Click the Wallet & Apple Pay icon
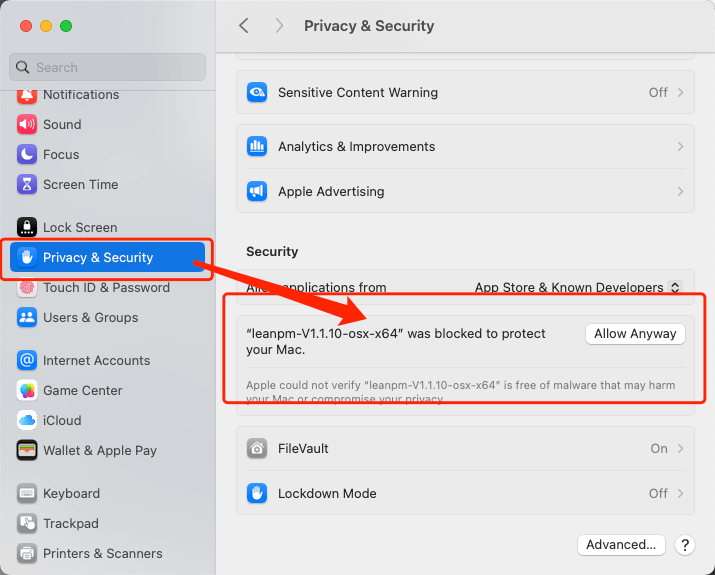 tap(27, 451)
